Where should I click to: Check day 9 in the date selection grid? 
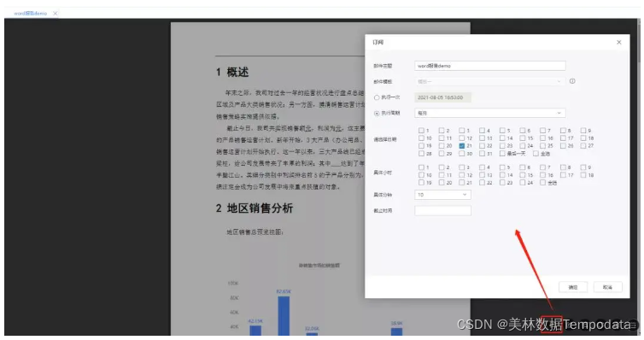[x=583, y=131]
